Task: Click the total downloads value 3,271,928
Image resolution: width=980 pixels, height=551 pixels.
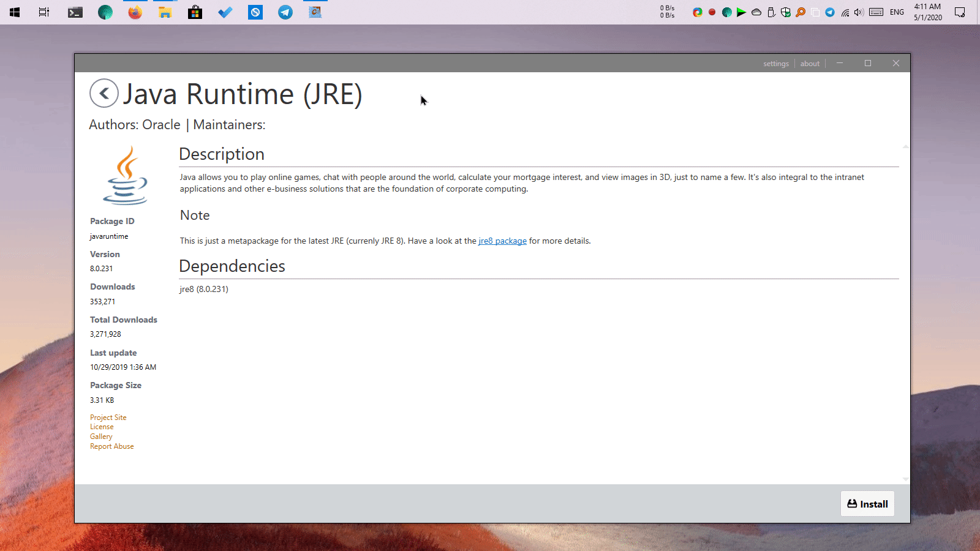Action: coord(105,334)
